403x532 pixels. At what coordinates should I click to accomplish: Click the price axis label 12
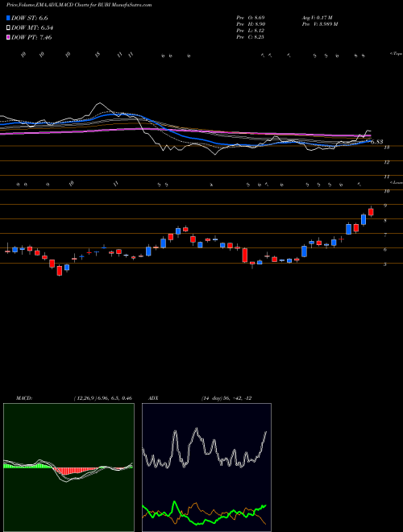coord(386,162)
